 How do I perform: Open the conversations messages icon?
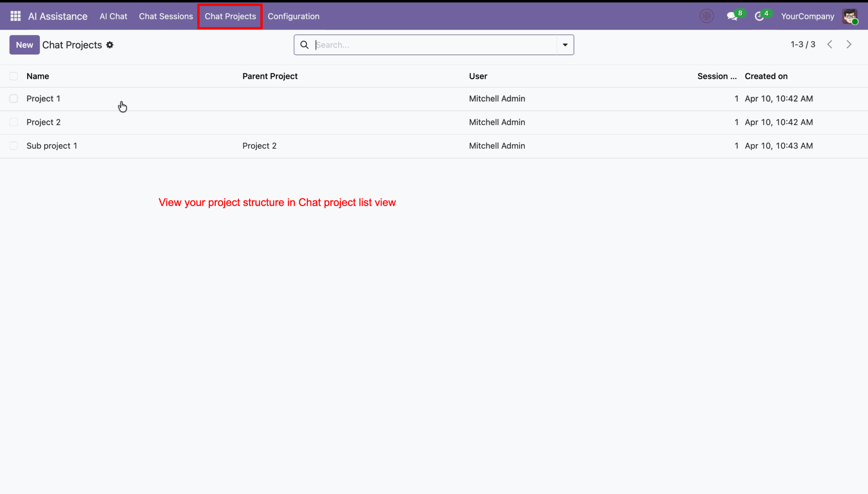[732, 16]
